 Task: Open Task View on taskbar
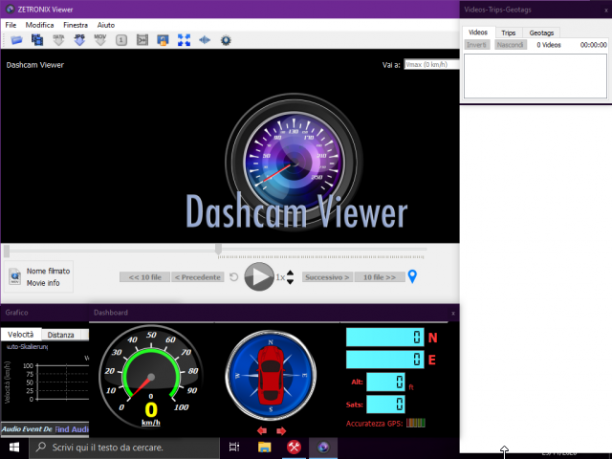(x=234, y=447)
